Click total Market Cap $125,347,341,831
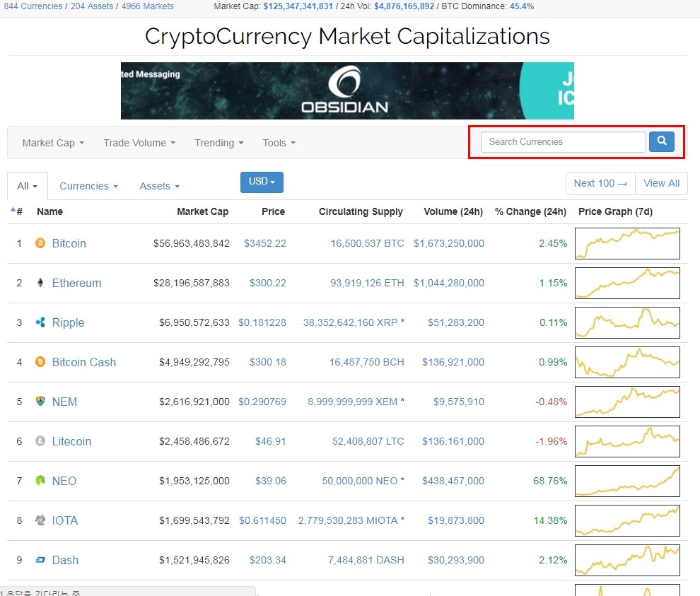The image size is (700, 596). [298, 6]
